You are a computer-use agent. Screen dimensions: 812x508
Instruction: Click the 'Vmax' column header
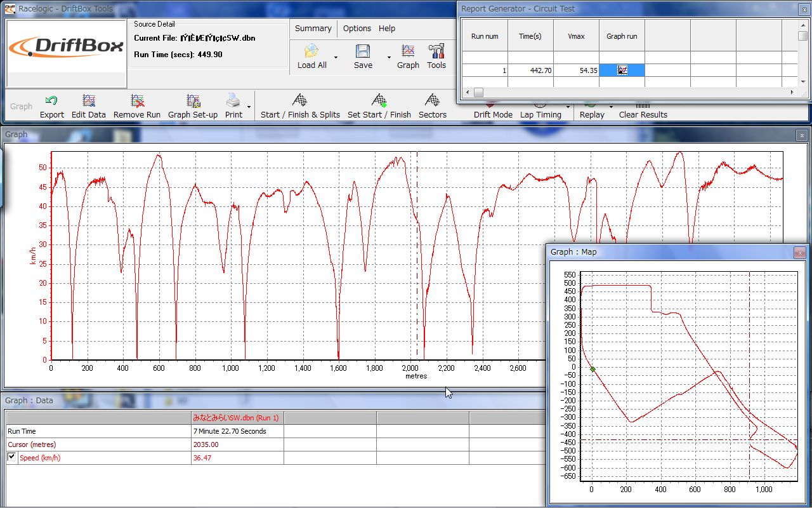pyautogui.click(x=576, y=36)
